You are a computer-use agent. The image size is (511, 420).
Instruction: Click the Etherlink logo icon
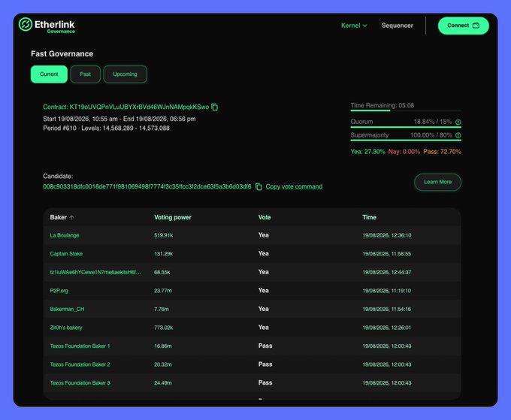(x=25, y=24)
